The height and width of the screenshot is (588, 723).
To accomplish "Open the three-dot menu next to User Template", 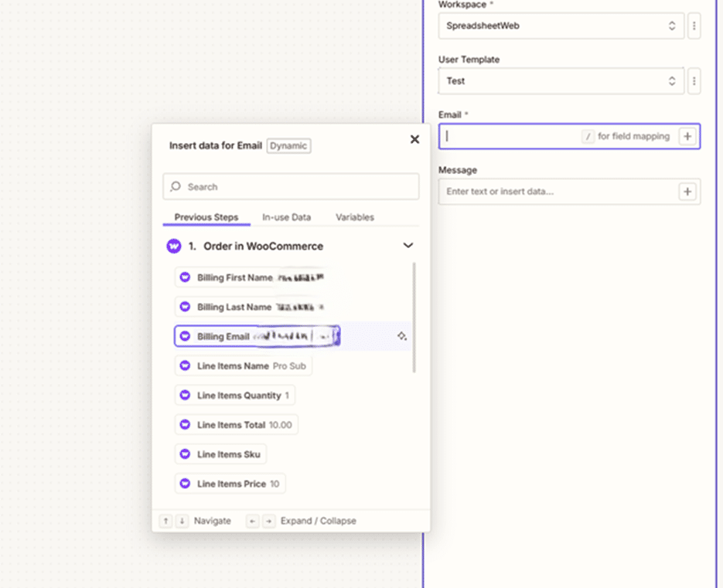I will 694,81.
